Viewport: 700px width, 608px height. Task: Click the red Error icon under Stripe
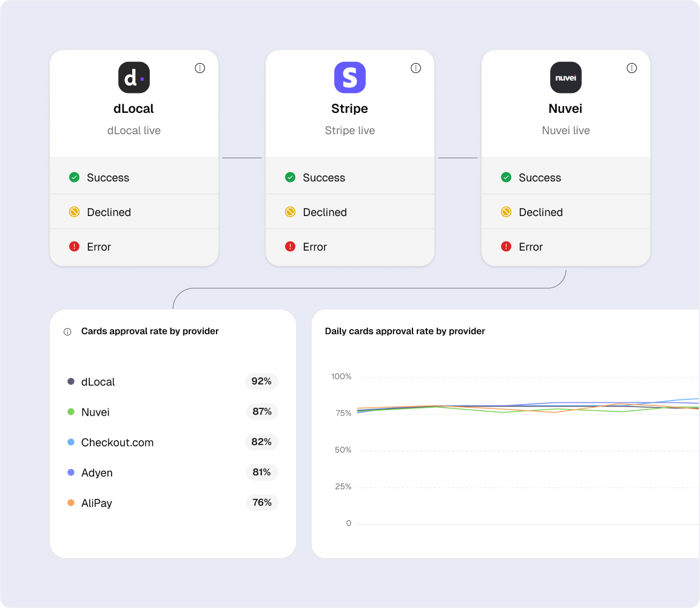pyautogui.click(x=290, y=246)
